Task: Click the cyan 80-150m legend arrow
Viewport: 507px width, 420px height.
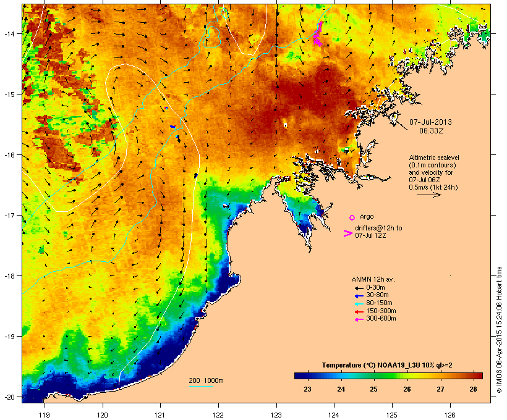Action: pos(359,304)
